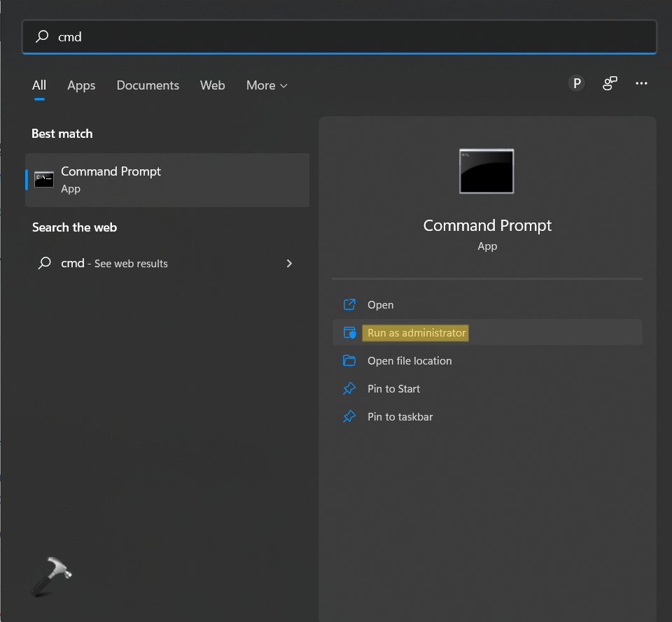Expand the More filter dropdown
This screenshot has width=672, height=622.
tap(267, 85)
